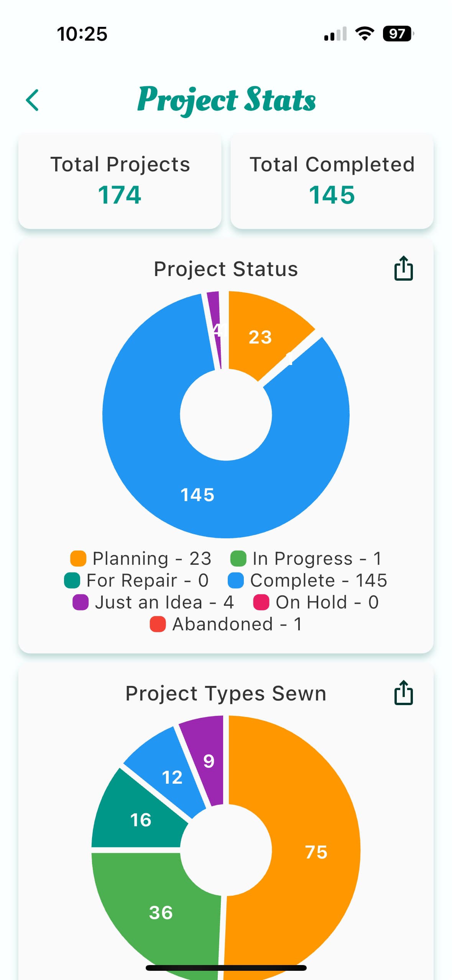Screen dimensions: 452x980
Task: Tap the Wi-Fi status icon
Action: pyautogui.click(x=365, y=34)
